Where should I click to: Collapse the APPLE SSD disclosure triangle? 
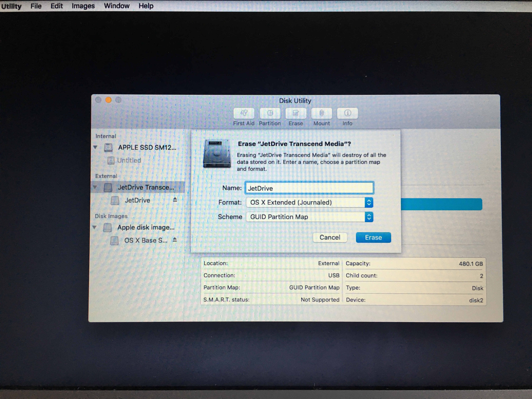coord(95,147)
